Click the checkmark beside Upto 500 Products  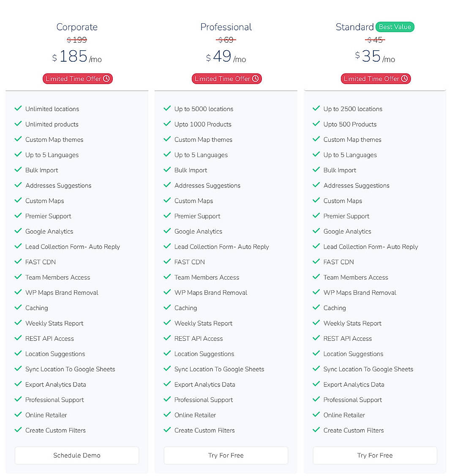tap(316, 124)
